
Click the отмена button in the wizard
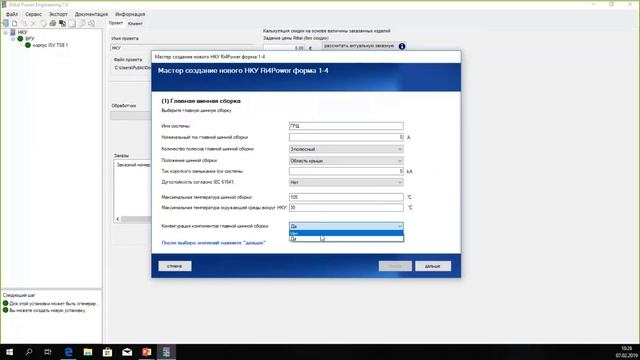(x=175, y=266)
